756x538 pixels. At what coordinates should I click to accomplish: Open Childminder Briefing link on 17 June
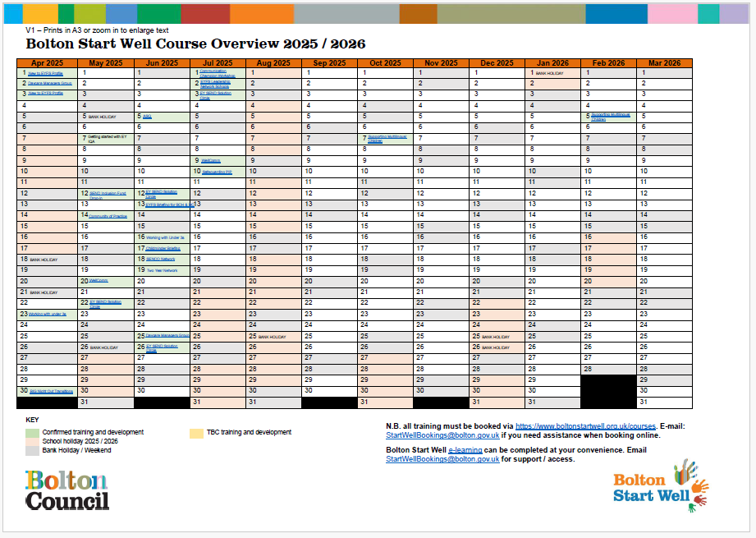click(163, 249)
